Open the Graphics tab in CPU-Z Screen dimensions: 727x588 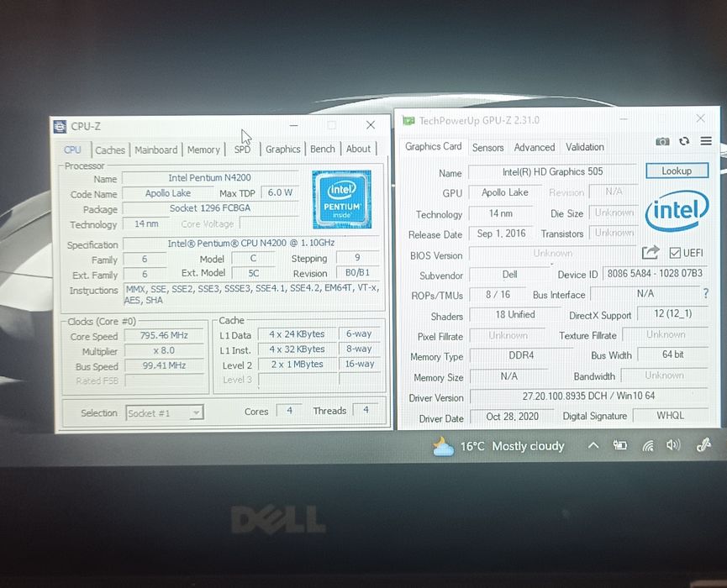[x=283, y=150]
